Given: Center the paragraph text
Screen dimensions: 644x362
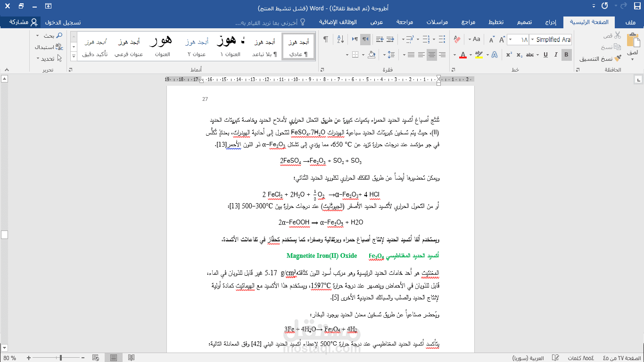Looking at the screenshot, I should pos(432,55).
